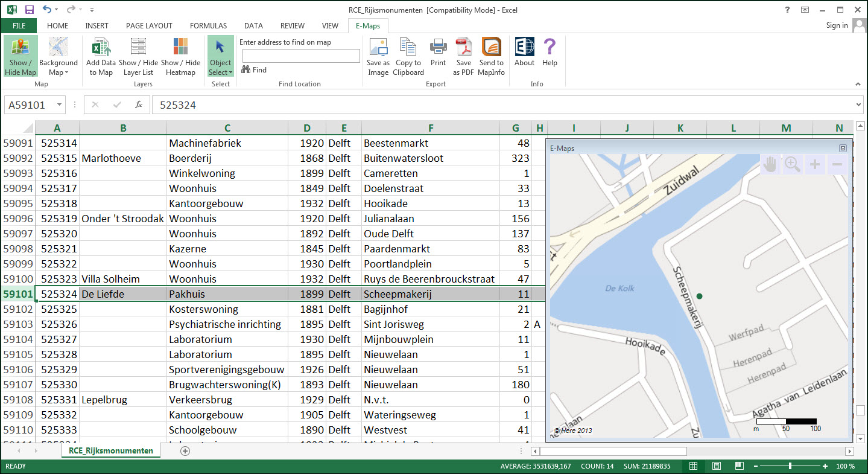868x474 pixels.
Task: Click the Select All corner triangle
Action: tap(28, 128)
